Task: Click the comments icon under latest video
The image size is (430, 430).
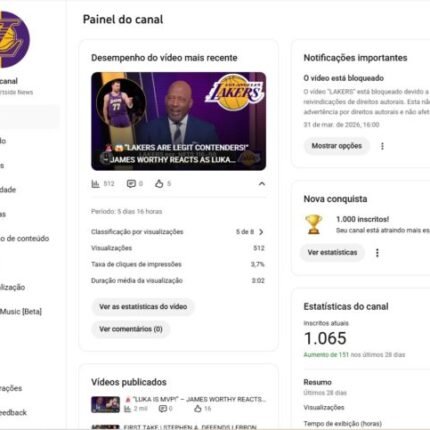Action: (131, 184)
